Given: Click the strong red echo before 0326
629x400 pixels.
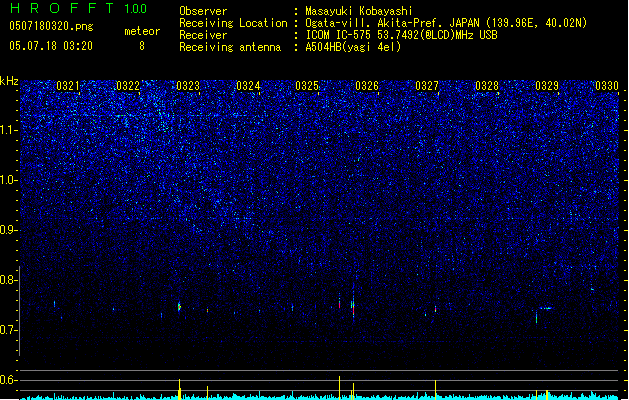Looking at the screenshot, I should pyautogui.click(x=353, y=307).
